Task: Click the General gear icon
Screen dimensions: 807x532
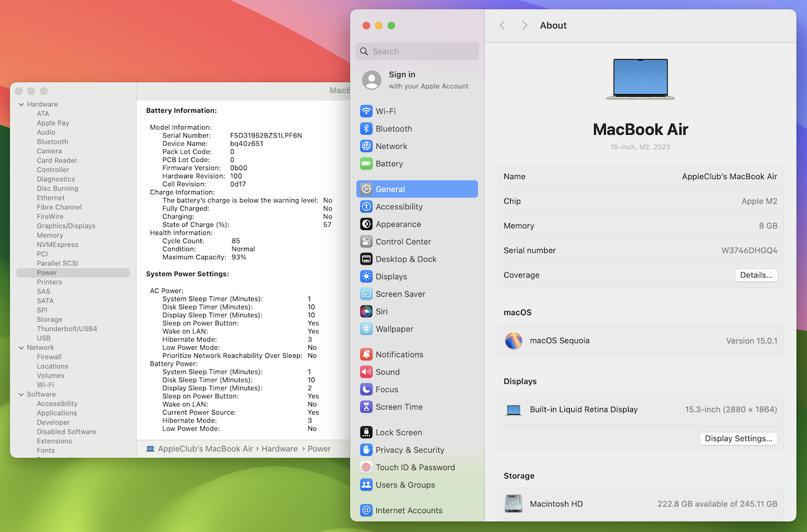Action: coord(366,189)
